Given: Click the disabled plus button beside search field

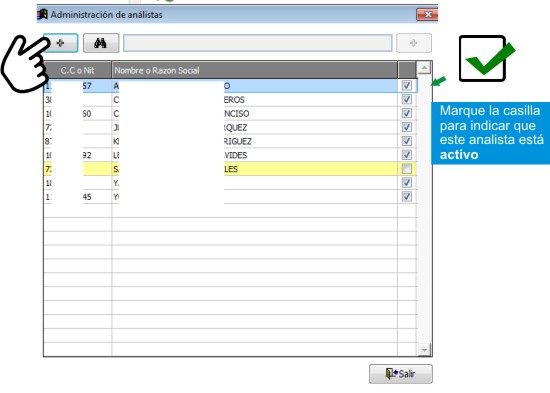Looking at the screenshot, I should [x=414, y=43].
